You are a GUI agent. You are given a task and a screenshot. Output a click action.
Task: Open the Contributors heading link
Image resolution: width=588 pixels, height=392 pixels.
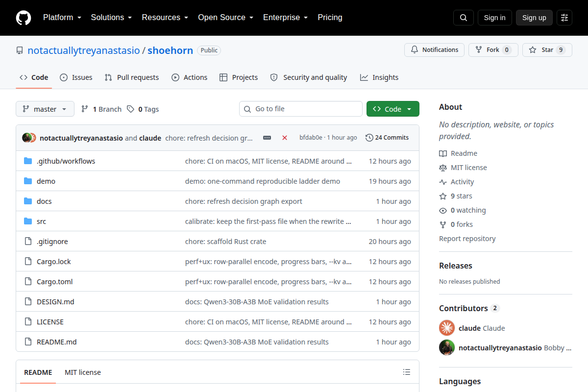click(469, 308)
